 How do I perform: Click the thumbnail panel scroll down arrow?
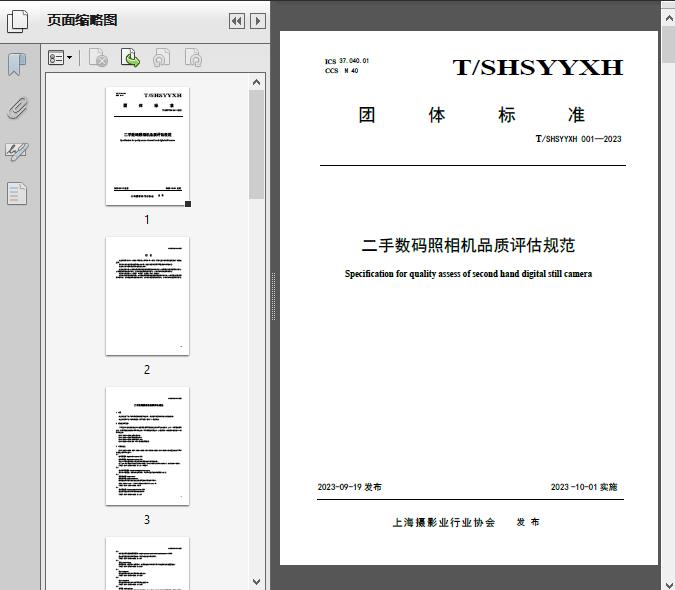257,582
